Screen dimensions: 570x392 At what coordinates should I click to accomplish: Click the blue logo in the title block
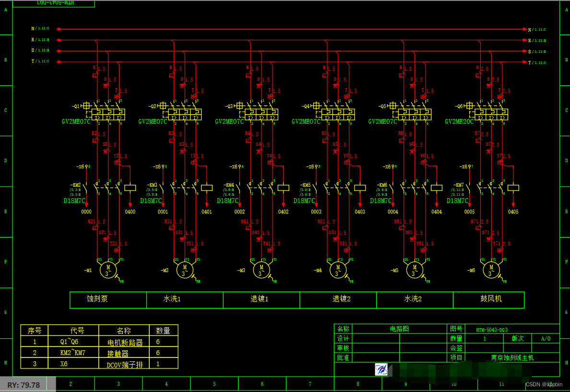pyautogui.click(x=381, y=369)
